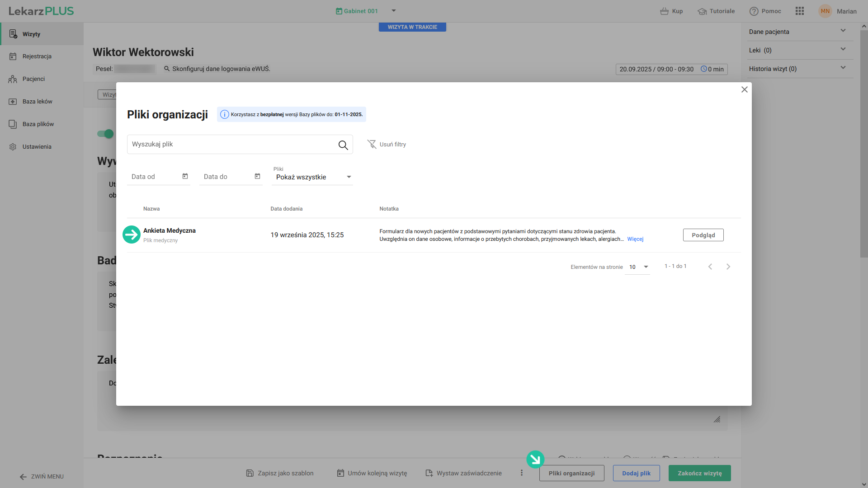868x488 pixels.
Task: Open Pacjenci in sidebar menu
Action: (33, 79)
